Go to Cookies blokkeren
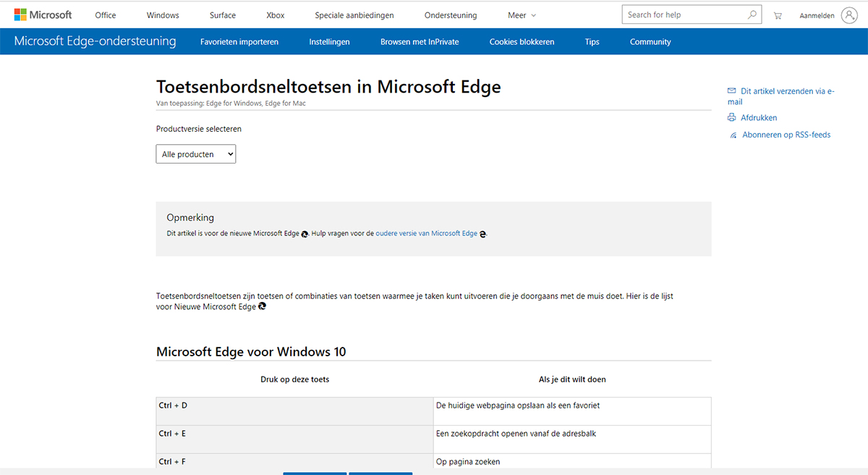The image size is (868, 475). coord(522,42)
